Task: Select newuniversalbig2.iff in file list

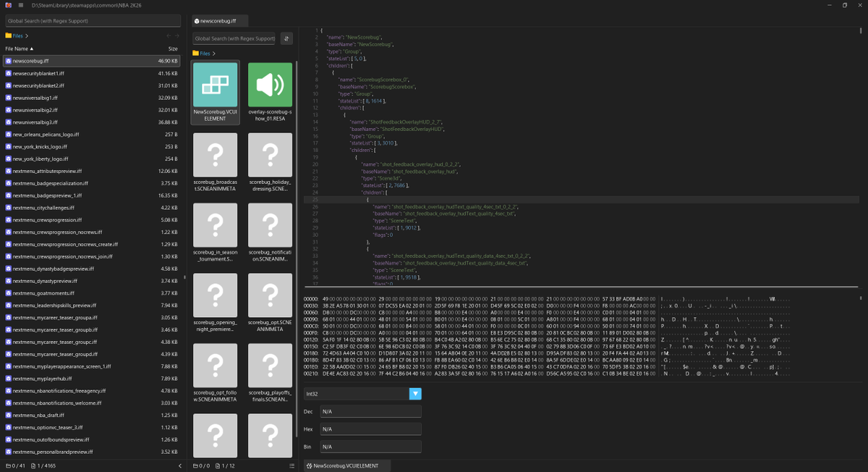Action: 93,110
